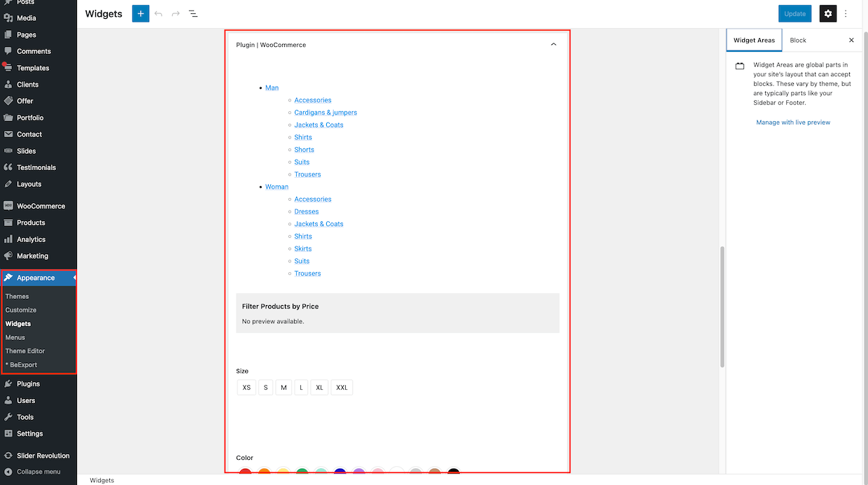Open Customize under Appearance
Screen dimensions: 868x485
pos(21,310)
